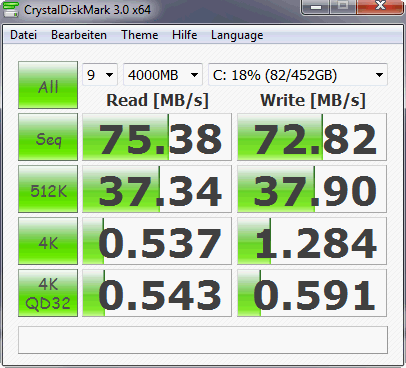Run the 512K benchmark test
The image size is (406, 368).
coord(48,189)
